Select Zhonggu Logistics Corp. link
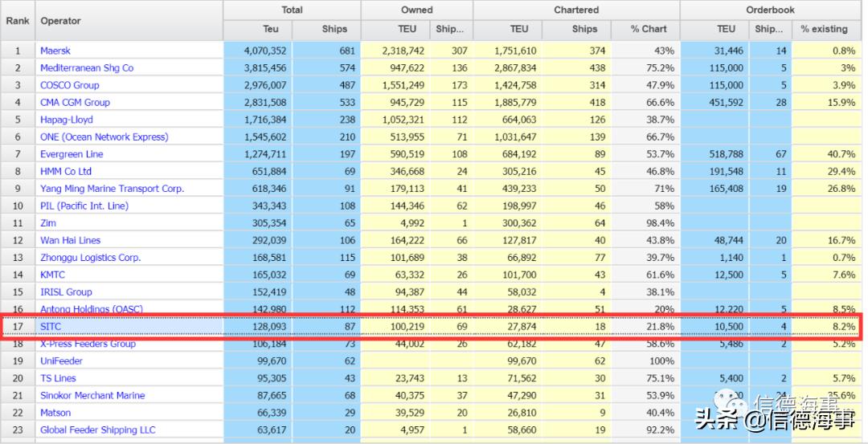 point(90,258)
